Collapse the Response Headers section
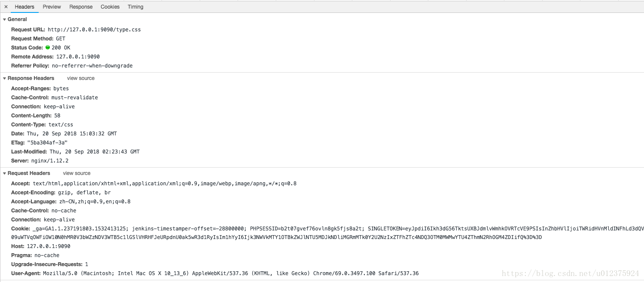The height and width of the screenshot is (282, 644). coord(5,78)
